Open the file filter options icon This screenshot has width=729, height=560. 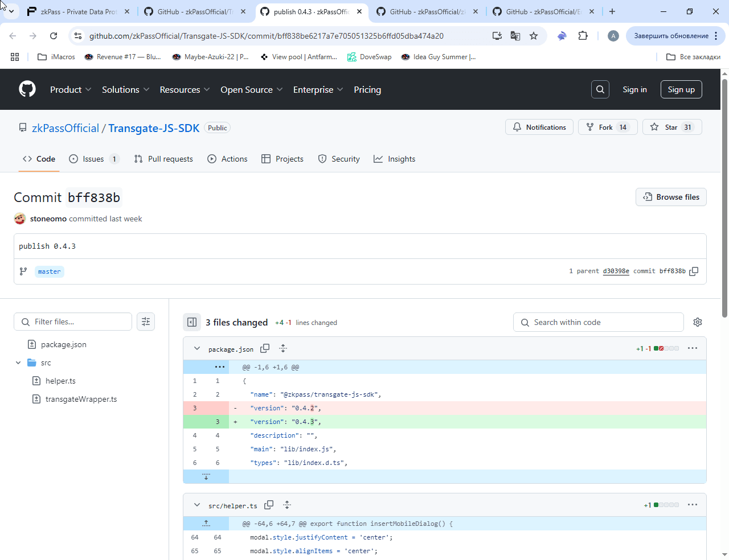pyautogui.click(x=146, y=322)
